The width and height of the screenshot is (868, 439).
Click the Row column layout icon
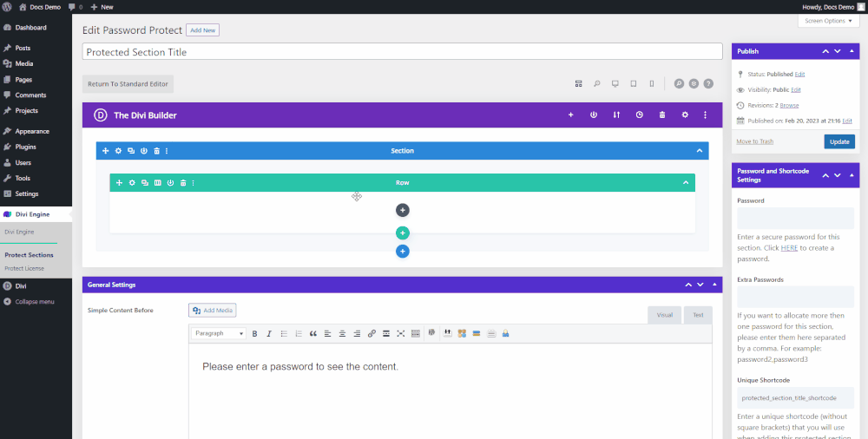coord(157,183)
